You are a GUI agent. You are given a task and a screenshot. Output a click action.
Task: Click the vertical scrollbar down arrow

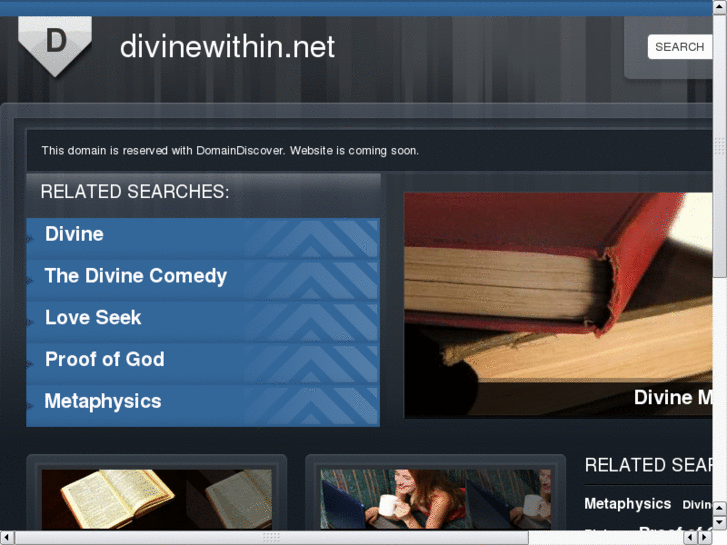[720, 523]
